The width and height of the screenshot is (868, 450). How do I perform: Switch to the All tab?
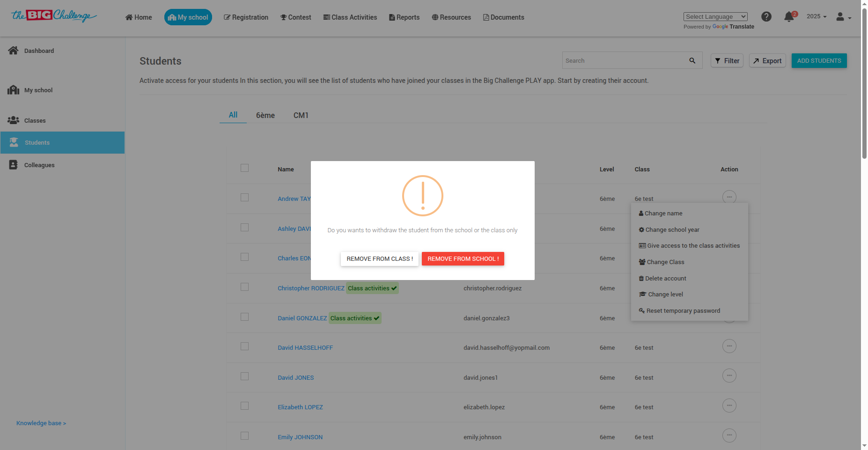(x=233, y=115)
